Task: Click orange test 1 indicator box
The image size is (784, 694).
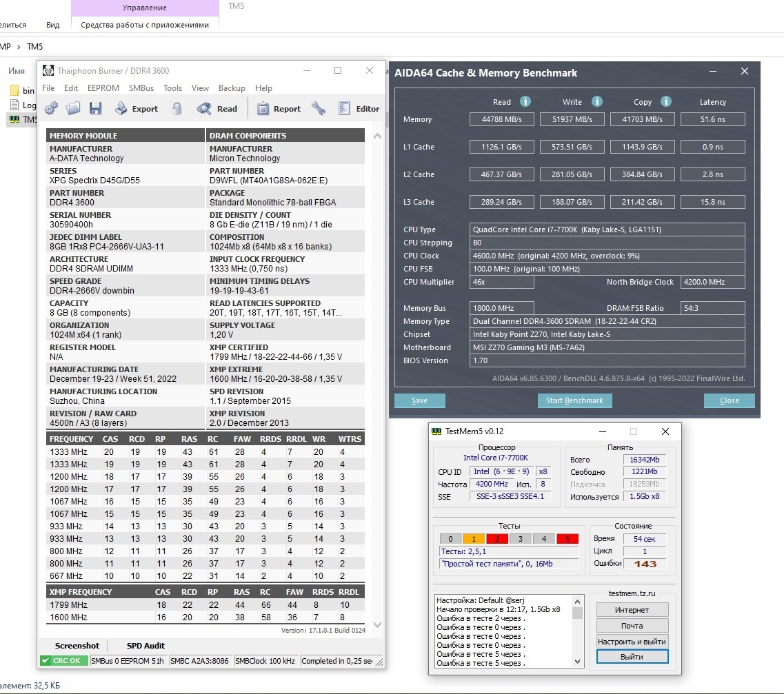Action: point(474,539)
